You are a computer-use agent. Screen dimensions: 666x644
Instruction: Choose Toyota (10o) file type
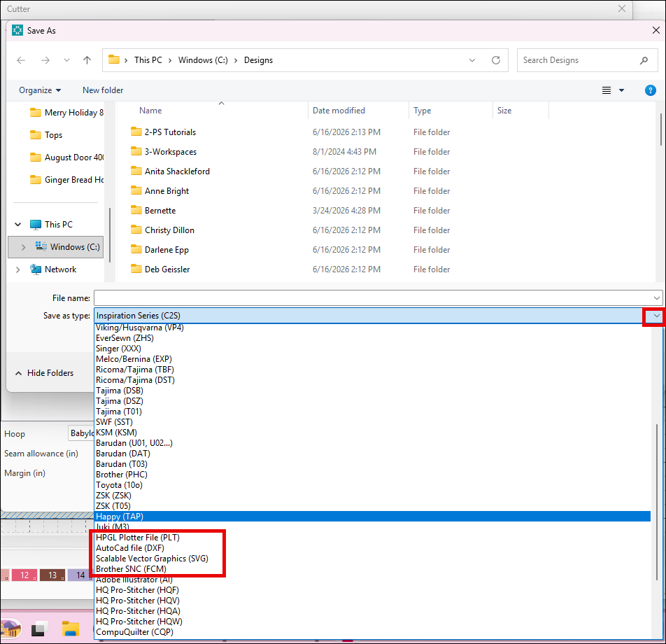tap(119, 485)
